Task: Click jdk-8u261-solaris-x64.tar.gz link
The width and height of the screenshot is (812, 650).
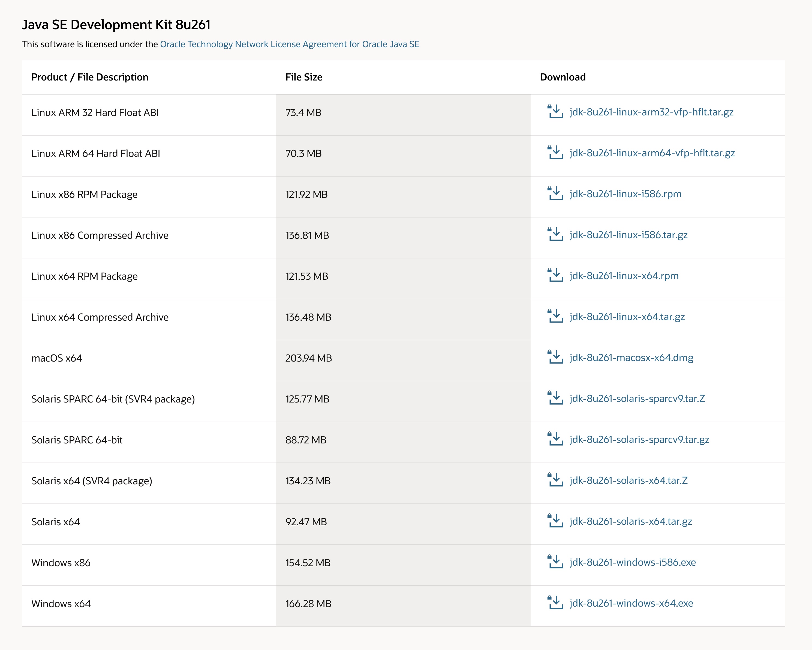Action: pos(630,521)
